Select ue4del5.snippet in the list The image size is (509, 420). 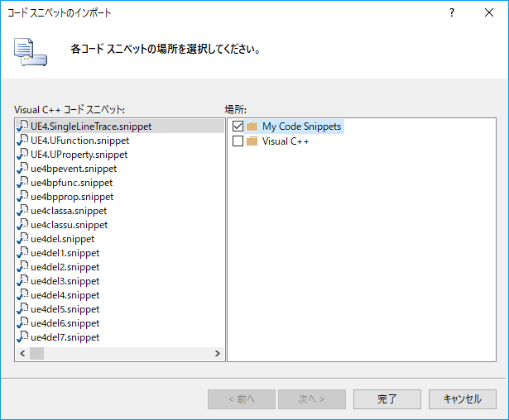(65, 308)
